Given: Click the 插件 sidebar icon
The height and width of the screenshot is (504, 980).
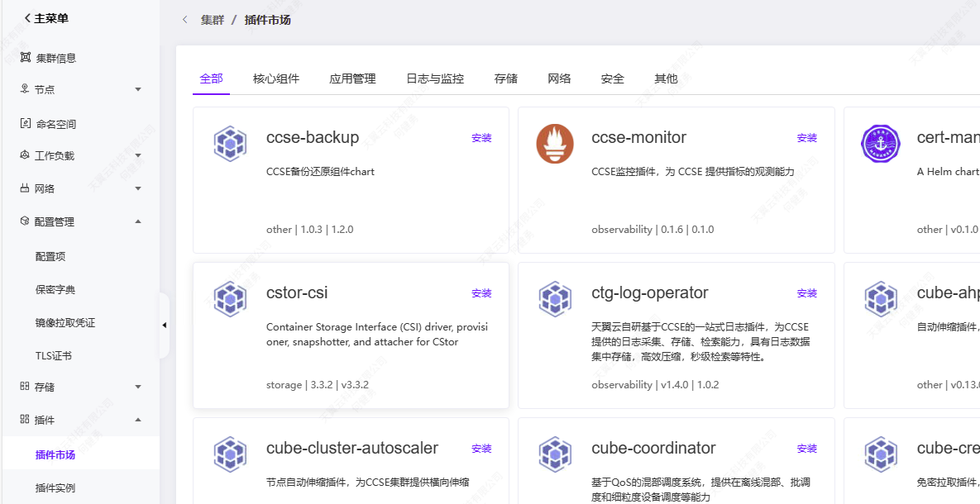Looking at the screenshot, I should pyautogui.click(x=24, y=419).
